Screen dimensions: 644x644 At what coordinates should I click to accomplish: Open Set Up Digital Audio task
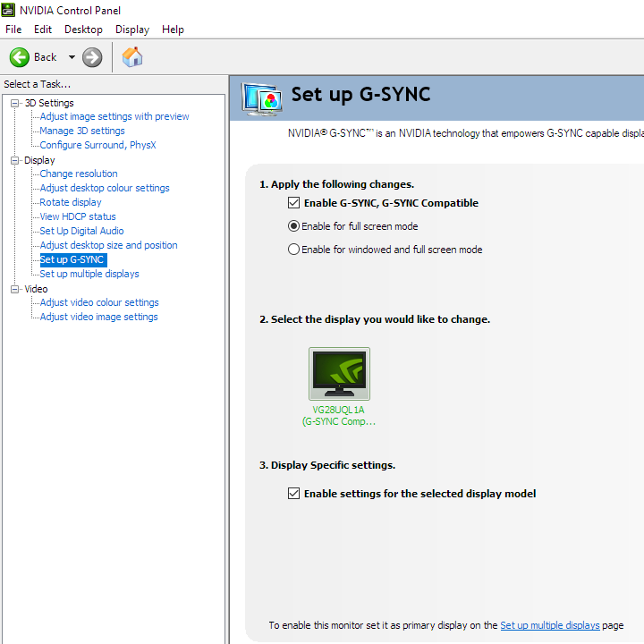click(81, 231)
